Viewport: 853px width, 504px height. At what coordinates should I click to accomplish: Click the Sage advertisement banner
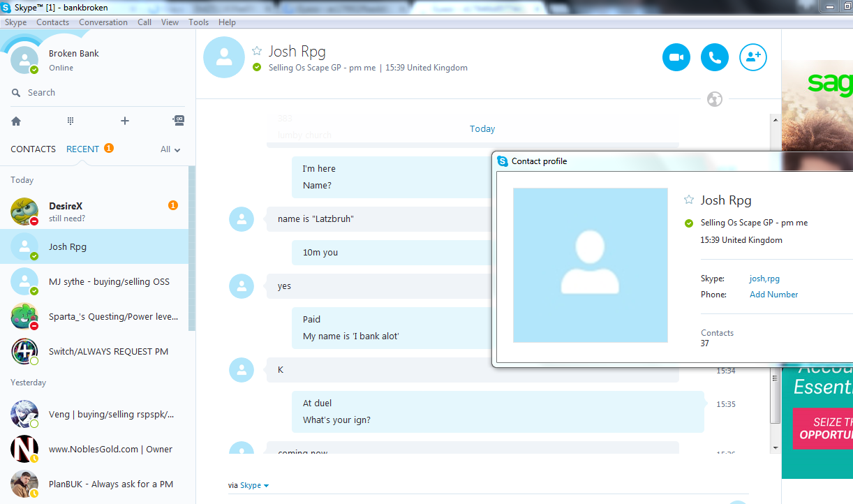[x=817, y=269]
